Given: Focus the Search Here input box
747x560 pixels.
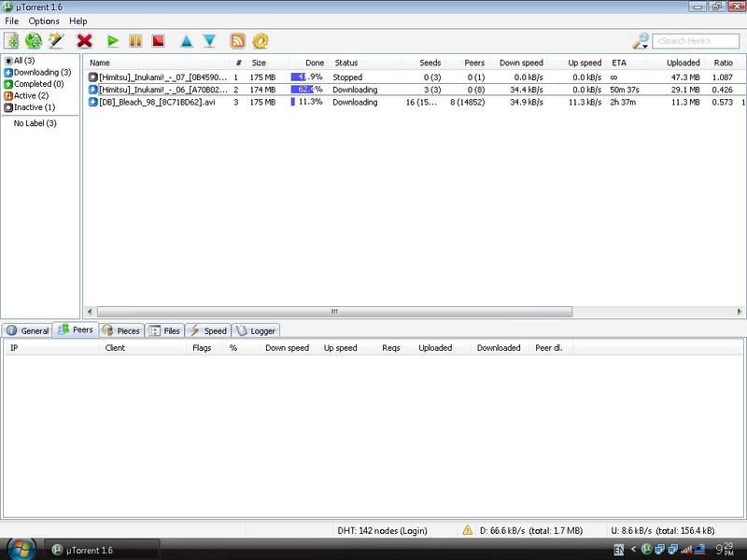Looking at the screenshot, I should pyautogui.click(x=696, y=41).
